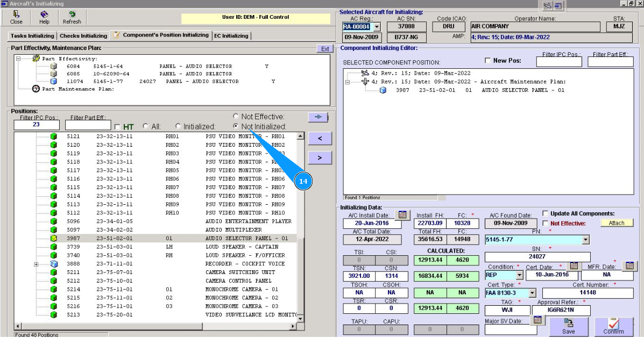Enable the New Pos checkbox
The image size is (644, 338).
[x=488, y=61]
